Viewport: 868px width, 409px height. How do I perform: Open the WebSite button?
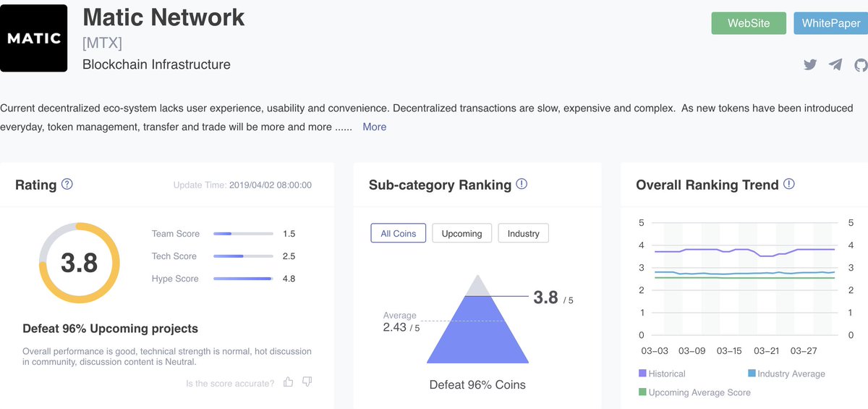coord(749,23)
